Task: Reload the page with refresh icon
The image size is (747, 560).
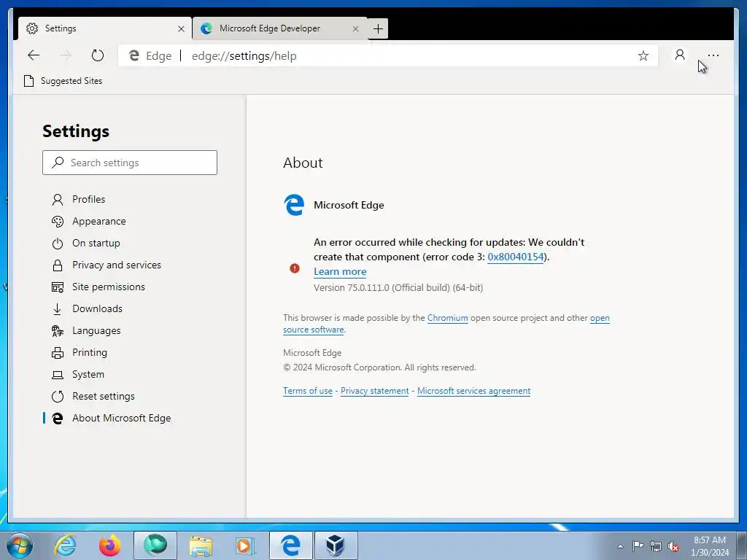Action: coord(98,55)
